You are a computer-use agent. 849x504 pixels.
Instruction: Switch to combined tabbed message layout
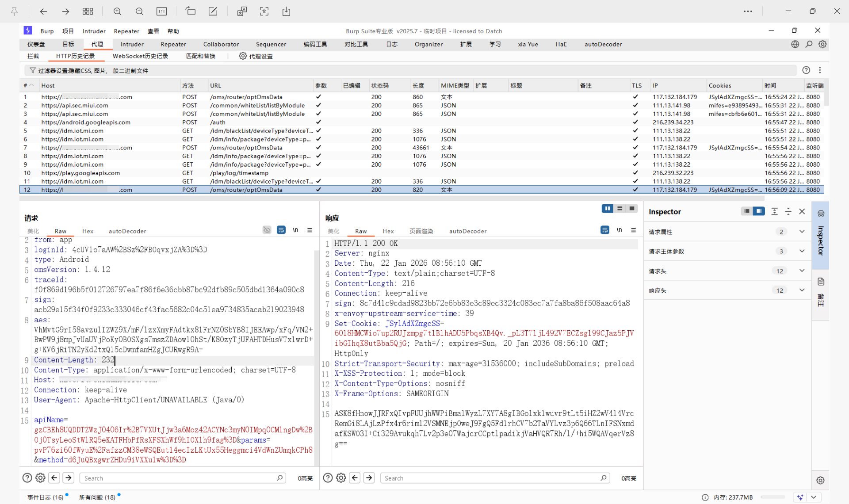point(632,208)
